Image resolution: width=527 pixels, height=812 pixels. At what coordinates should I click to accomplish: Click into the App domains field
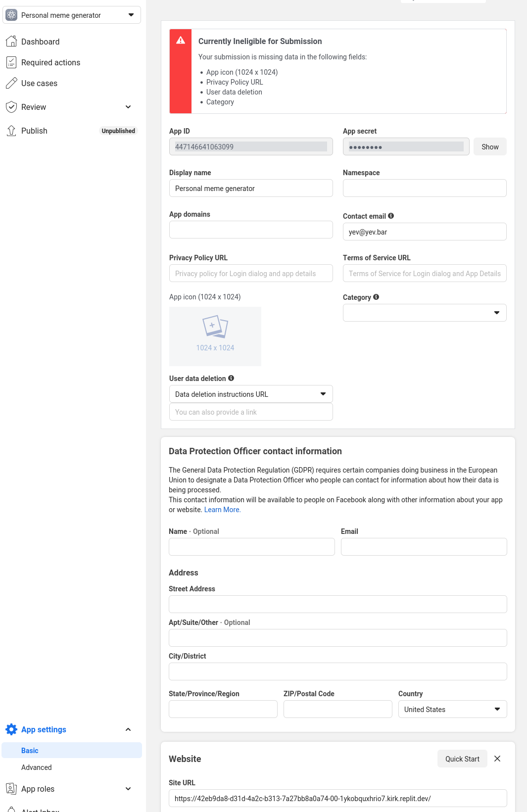pos(251,230)
